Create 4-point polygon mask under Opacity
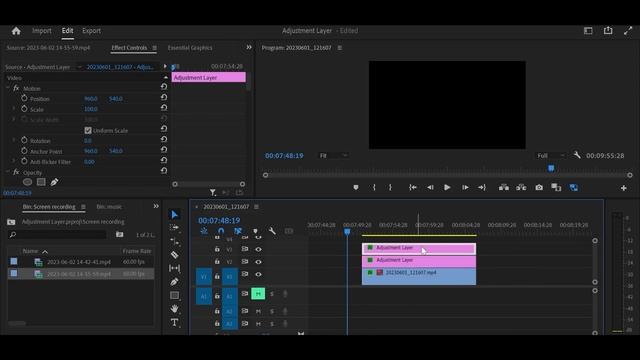640x360 pixels. (41, 182)
